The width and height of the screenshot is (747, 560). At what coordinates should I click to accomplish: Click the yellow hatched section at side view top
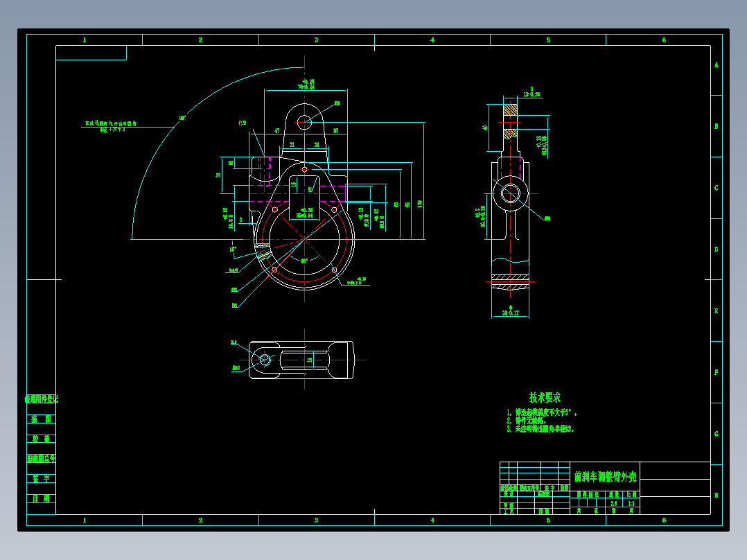(510, 110)
